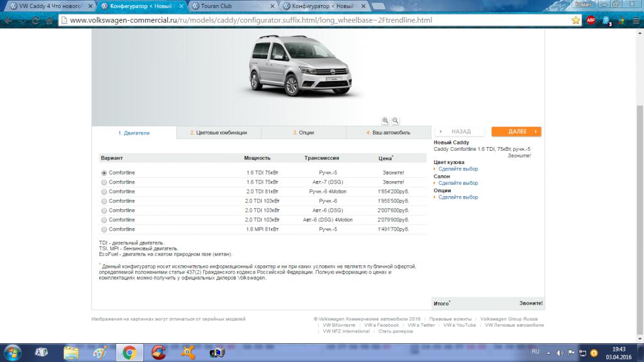Open the '1. Двигатели' configurator step
Viewport: 644px width, 362px height.
tap(134, 133)
